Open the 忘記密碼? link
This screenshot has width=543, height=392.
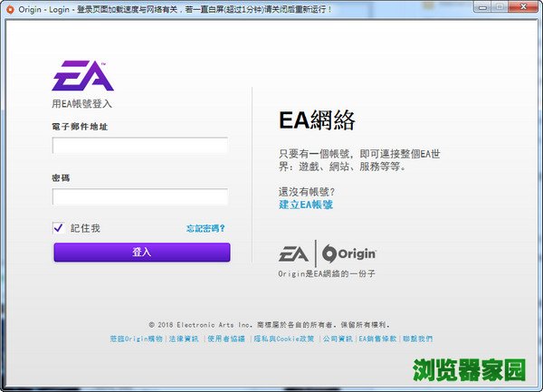205,228
